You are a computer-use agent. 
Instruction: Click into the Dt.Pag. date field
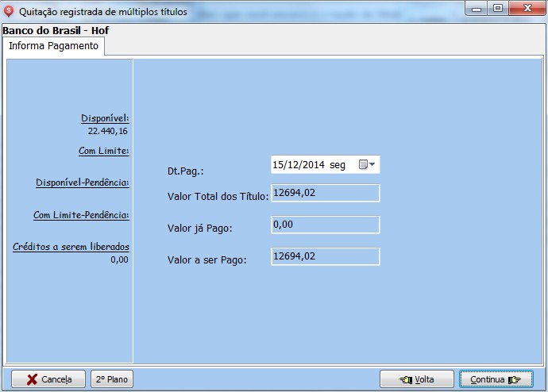[310, 164]
